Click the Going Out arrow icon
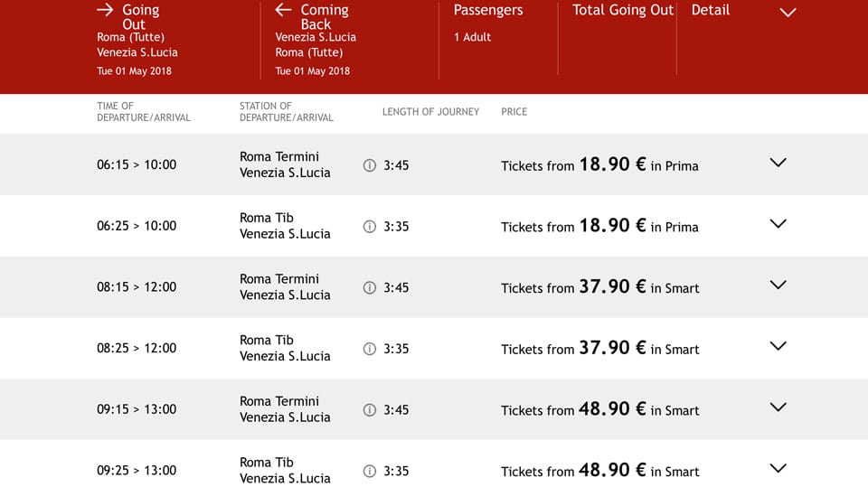Screen dimensions: 868x487 coord(105,9)
